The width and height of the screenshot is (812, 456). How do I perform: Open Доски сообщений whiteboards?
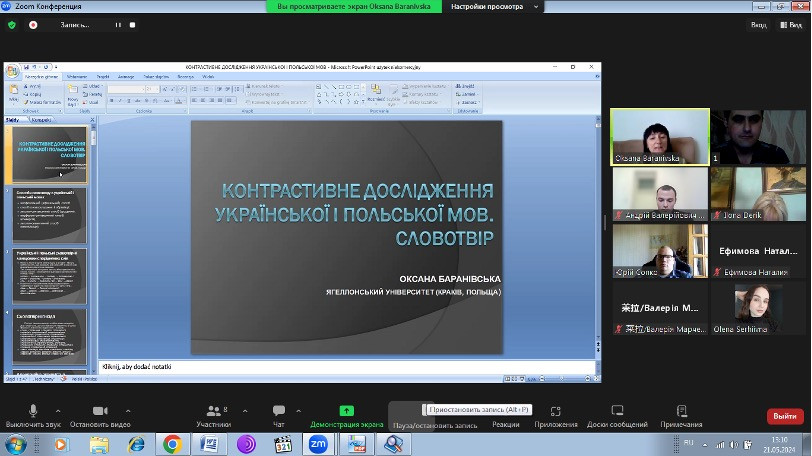(617, 412)
